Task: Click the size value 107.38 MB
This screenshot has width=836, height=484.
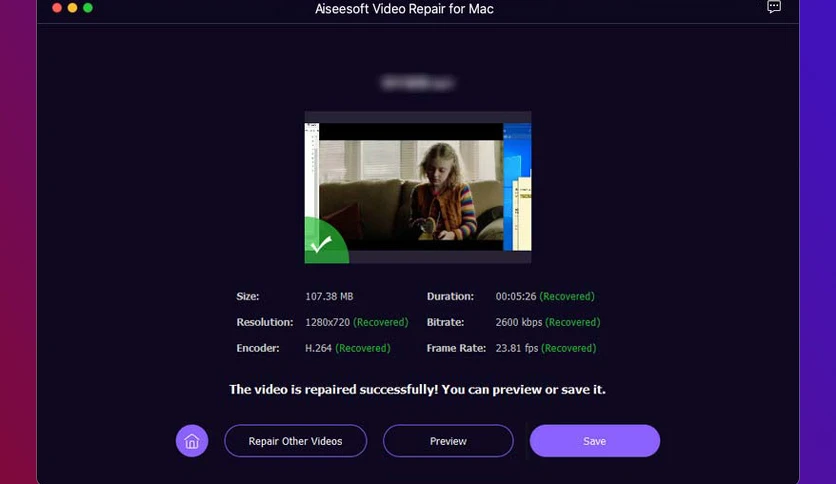Action: coord(329,296)
